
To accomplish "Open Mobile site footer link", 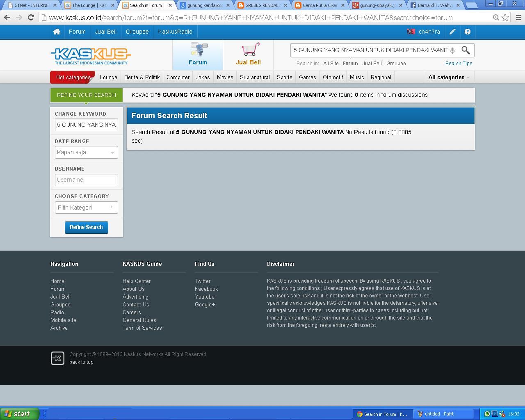I will pos(63,320).
